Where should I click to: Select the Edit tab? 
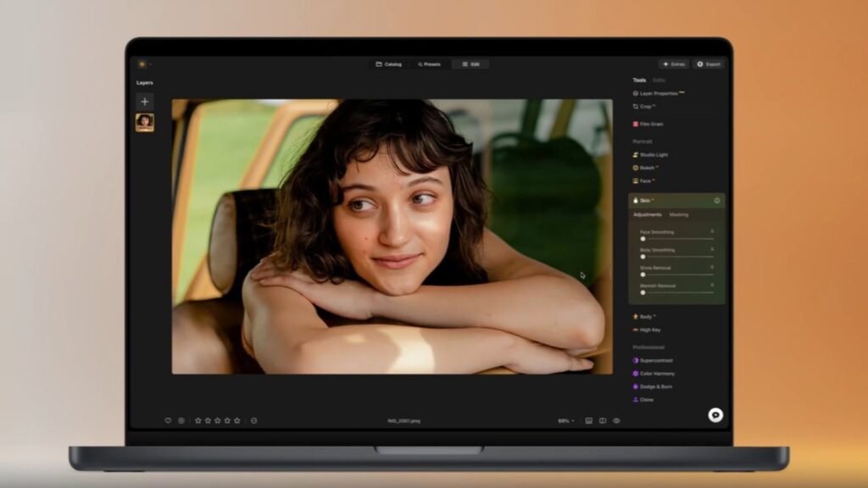coord(470,64)
